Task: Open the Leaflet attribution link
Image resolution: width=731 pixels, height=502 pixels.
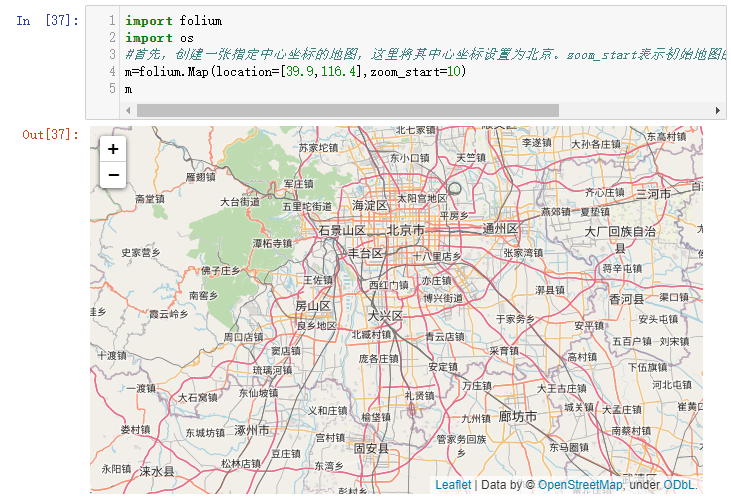Action: click(x=453, y=485)
